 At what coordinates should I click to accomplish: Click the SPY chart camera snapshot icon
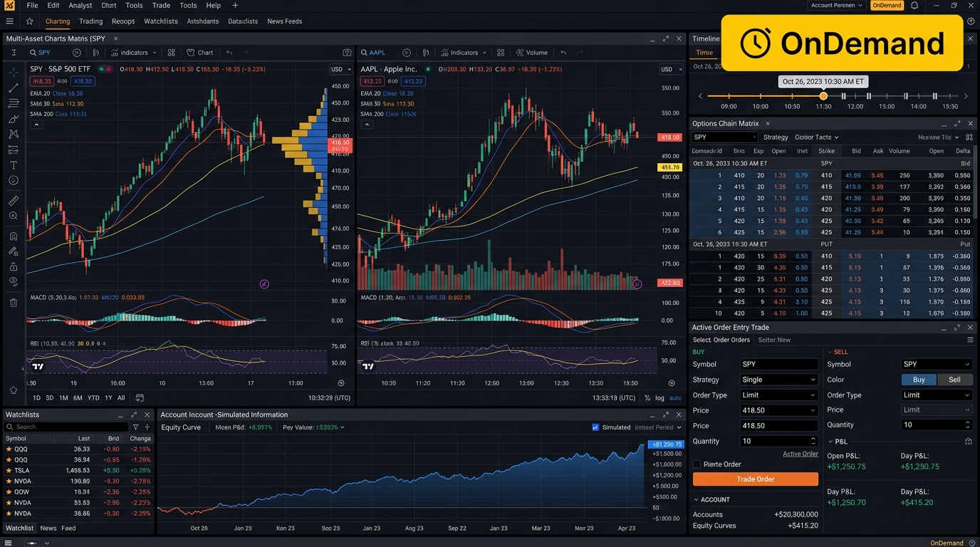click(x=347, y=53)
